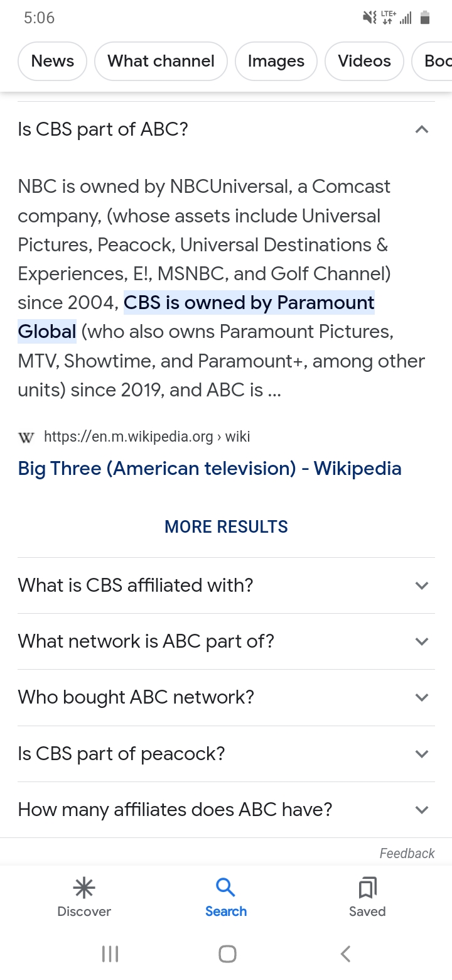The height and width of the screenshot is (980, 452).
Task: Open the Big Three Wikipedia link
Action: coord(210,469)
